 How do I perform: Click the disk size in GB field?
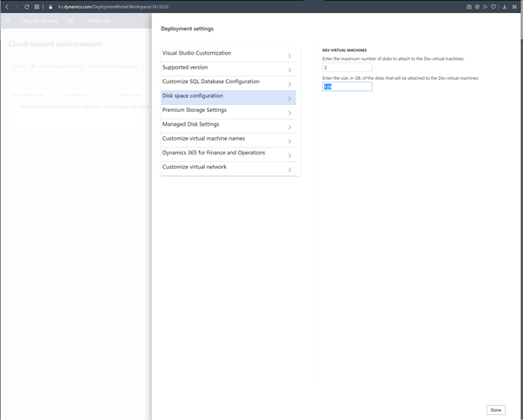[347, 87]
